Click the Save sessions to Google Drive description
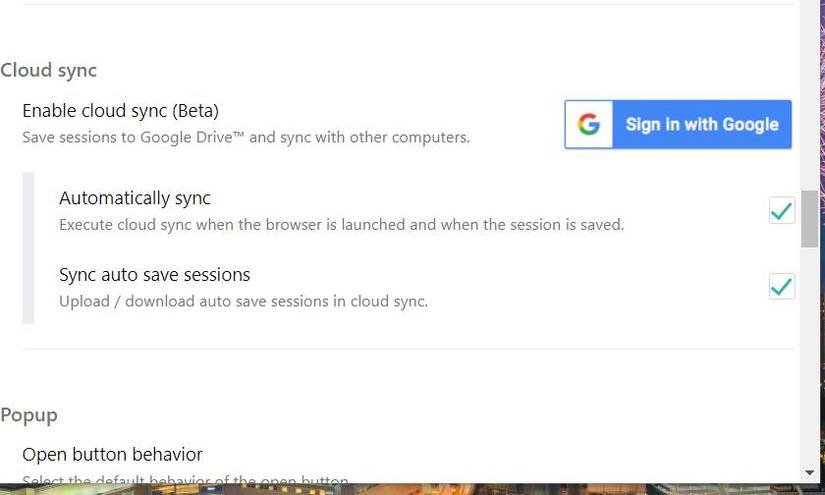The height and width of the screenshot is (495, 825). point(246,137)
